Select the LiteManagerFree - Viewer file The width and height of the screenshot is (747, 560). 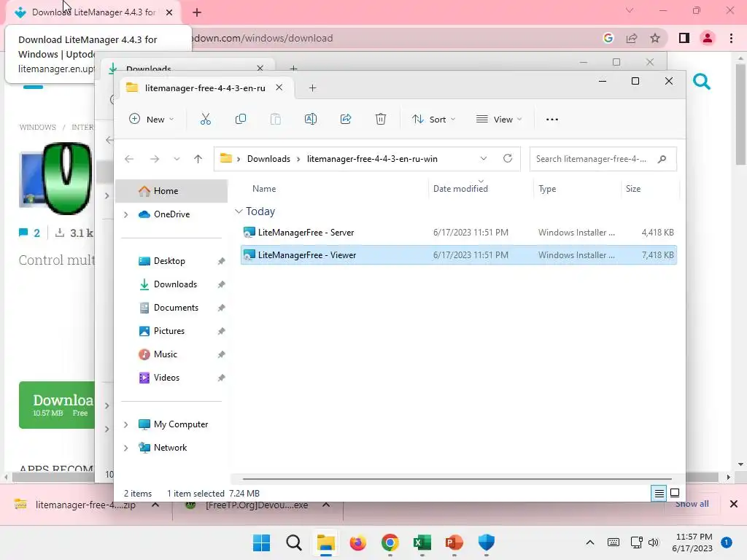coord(459,255)
